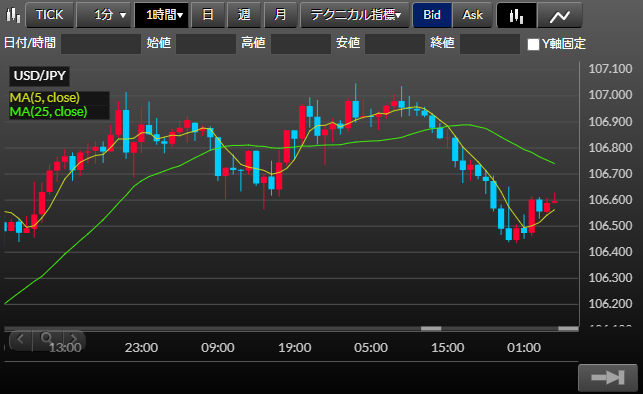Image resolution: width=643 pixels, height=394 pixels.
Task: Click the 05:00 time axis label
Action: (371, 348)
